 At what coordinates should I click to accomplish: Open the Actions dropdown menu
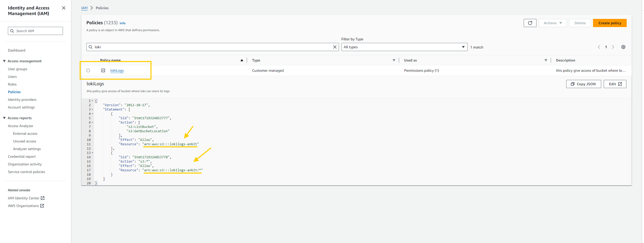pos(553,23)
